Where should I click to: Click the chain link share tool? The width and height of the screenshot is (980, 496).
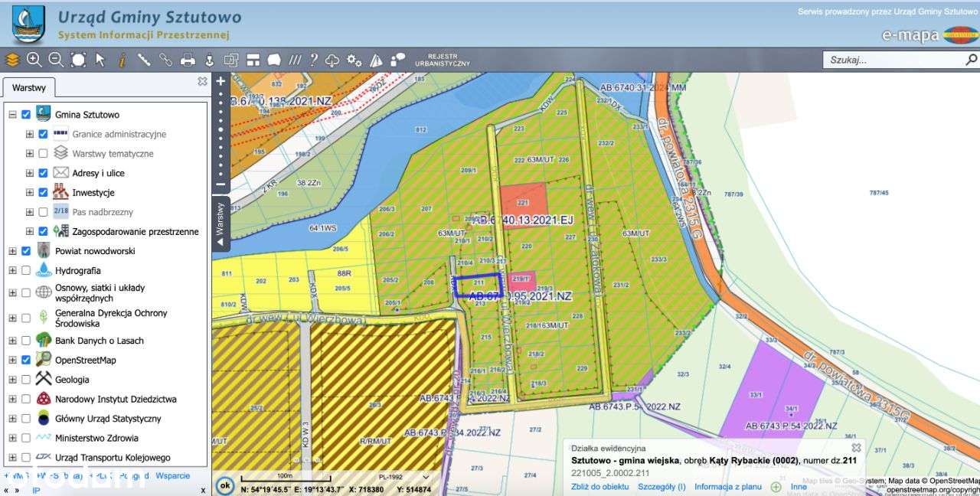pyautogui.click(x=165, y=60)
